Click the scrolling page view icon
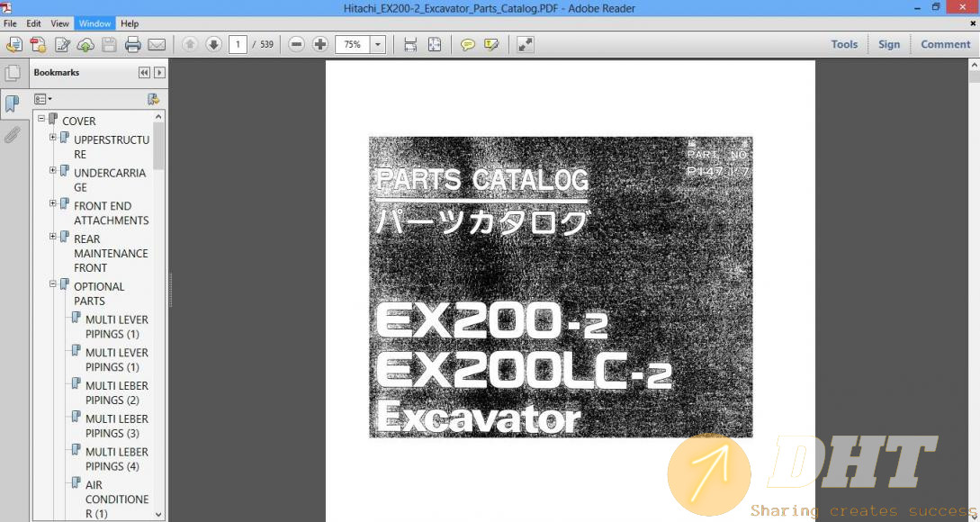The image size is (980, 522). [410, 44]
